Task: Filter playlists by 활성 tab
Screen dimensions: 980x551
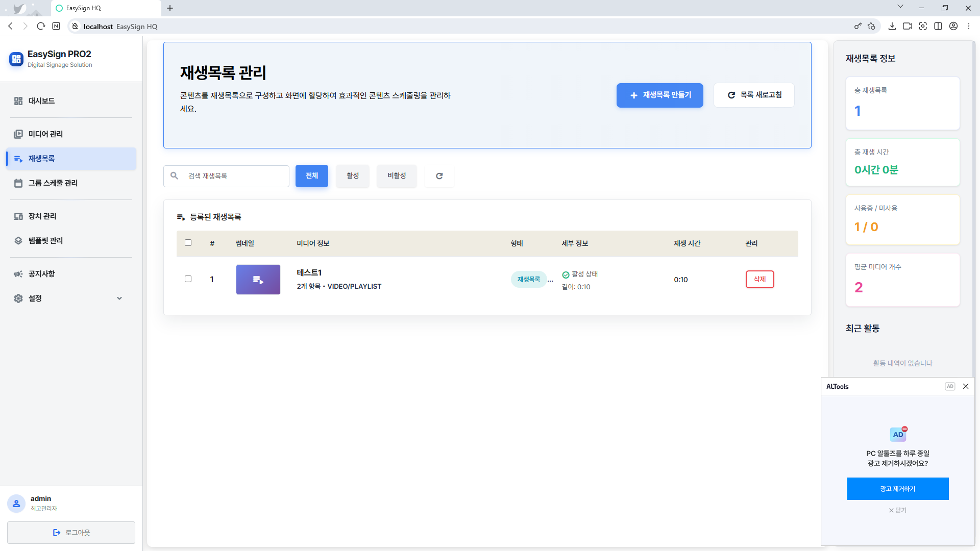Action: (352, 176)
